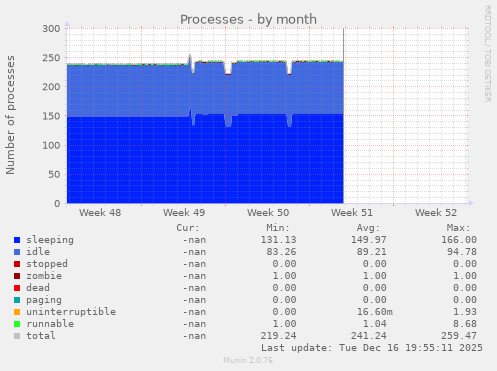
Task: Select the 'uninterruptible' legend label
Action: point(71,312)
